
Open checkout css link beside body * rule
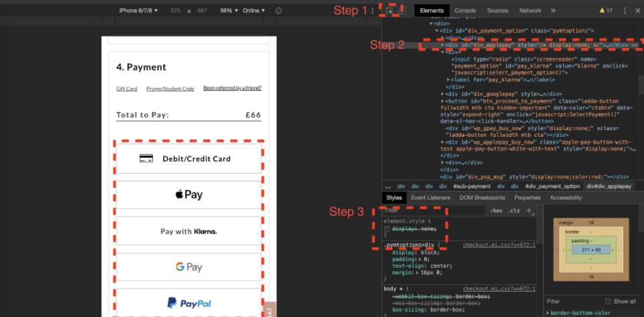pos(499,289)
